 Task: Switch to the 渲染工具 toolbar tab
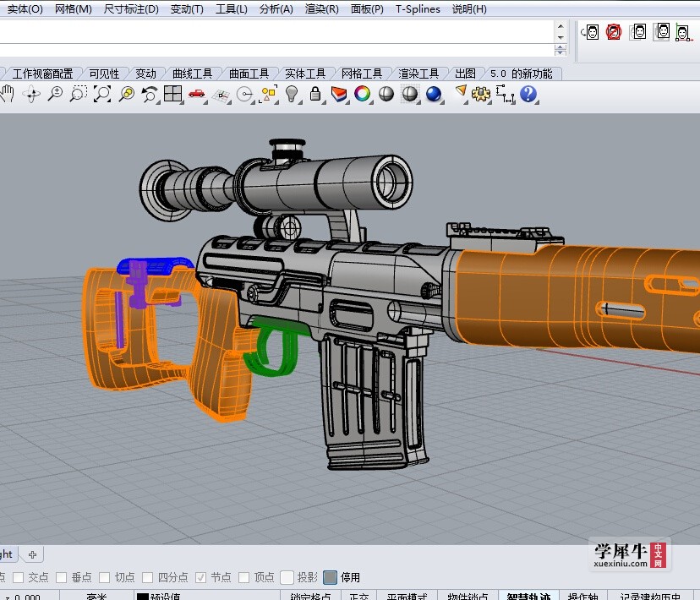tap(418, 74)
